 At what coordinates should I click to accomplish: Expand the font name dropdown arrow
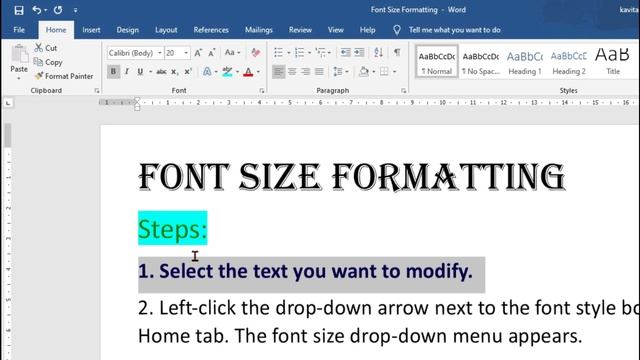point(160,53)
